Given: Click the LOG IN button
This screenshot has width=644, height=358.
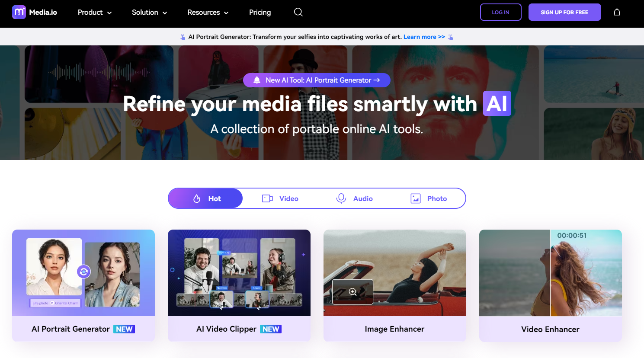Looking at the screenshot, I should click(x=501, y=12).
